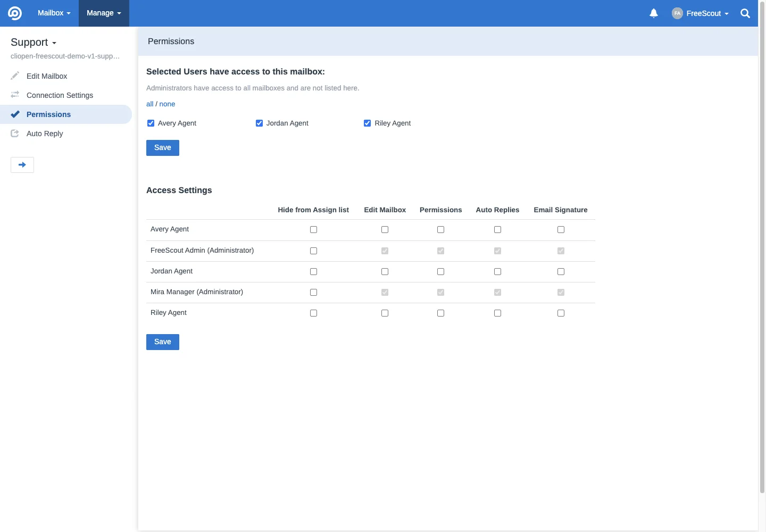Select the Permissions sidebar item

coord(66,114)
